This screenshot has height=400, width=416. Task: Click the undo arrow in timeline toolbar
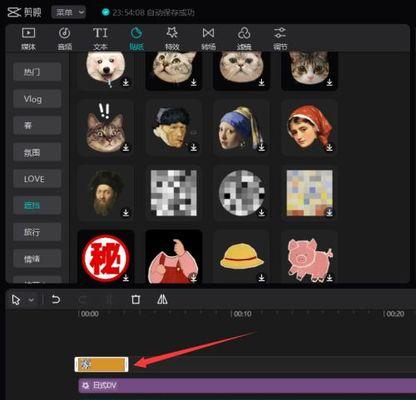56,299
